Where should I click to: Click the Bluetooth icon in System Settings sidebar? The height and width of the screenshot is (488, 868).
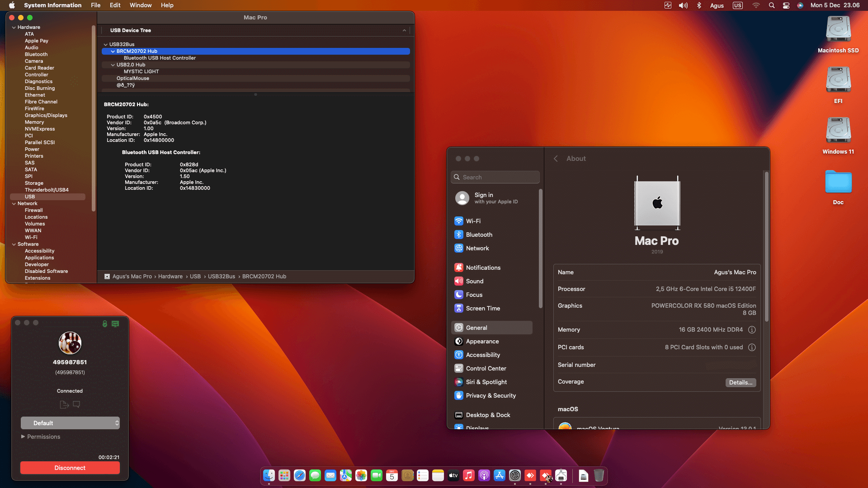pyautogui.click(x=459, y=235)
